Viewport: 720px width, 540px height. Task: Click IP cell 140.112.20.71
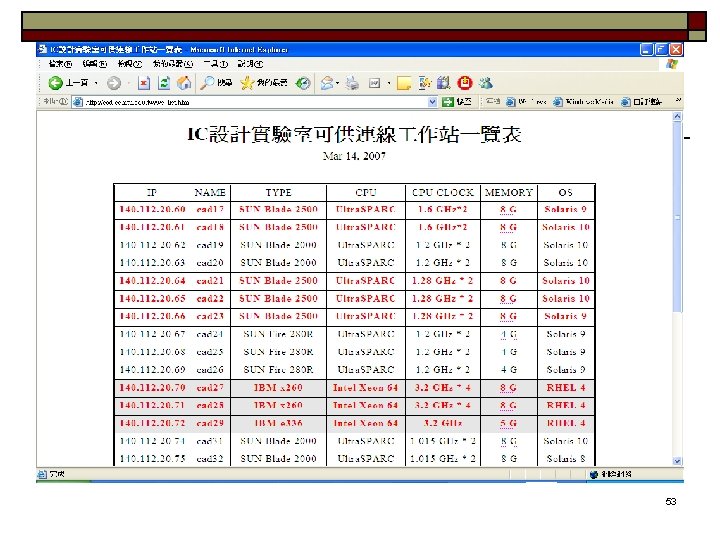152,405
